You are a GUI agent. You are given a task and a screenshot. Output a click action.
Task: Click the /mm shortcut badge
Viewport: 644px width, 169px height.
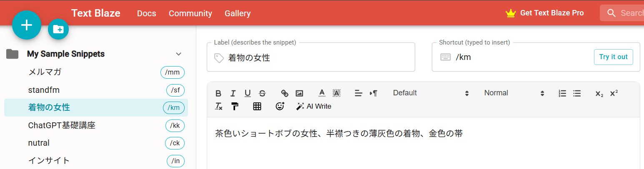click(x=173, y=72)
